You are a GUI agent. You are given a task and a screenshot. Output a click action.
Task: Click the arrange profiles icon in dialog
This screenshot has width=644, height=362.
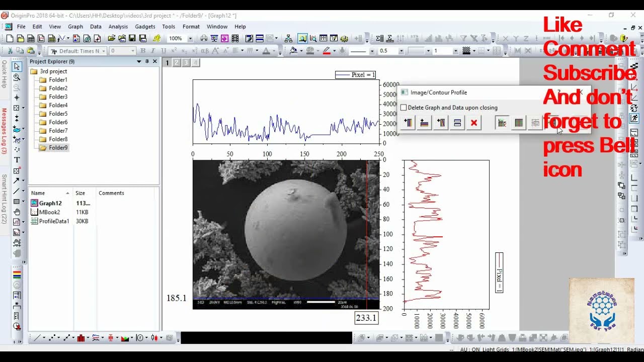tap(457, 123)
